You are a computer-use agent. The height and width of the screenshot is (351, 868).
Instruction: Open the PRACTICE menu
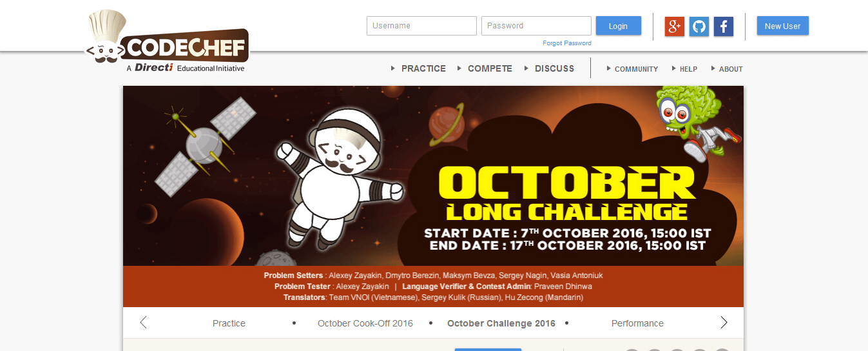pyautogui.click(x=423, y=68)
